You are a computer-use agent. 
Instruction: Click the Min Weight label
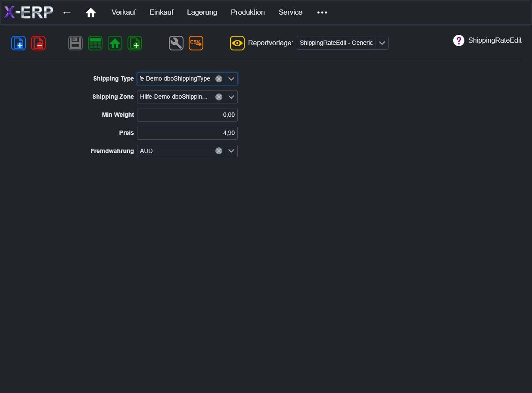118,115
